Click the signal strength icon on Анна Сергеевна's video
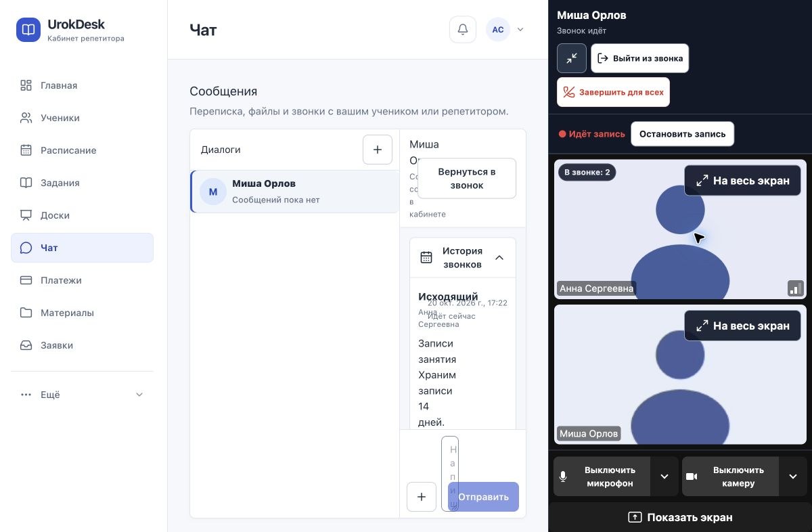The height and width of the screenshot is (532, 812). (795, 288)
